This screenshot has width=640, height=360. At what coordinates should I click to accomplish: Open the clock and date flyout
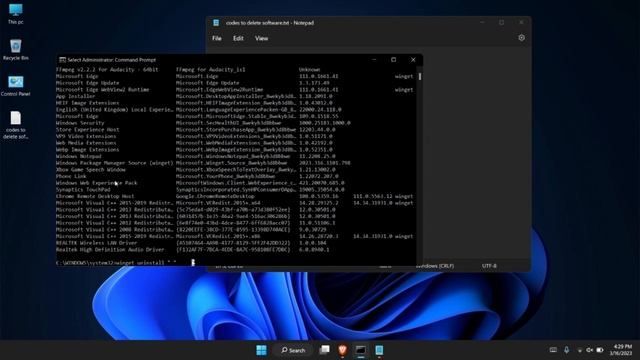coord(622,350)
